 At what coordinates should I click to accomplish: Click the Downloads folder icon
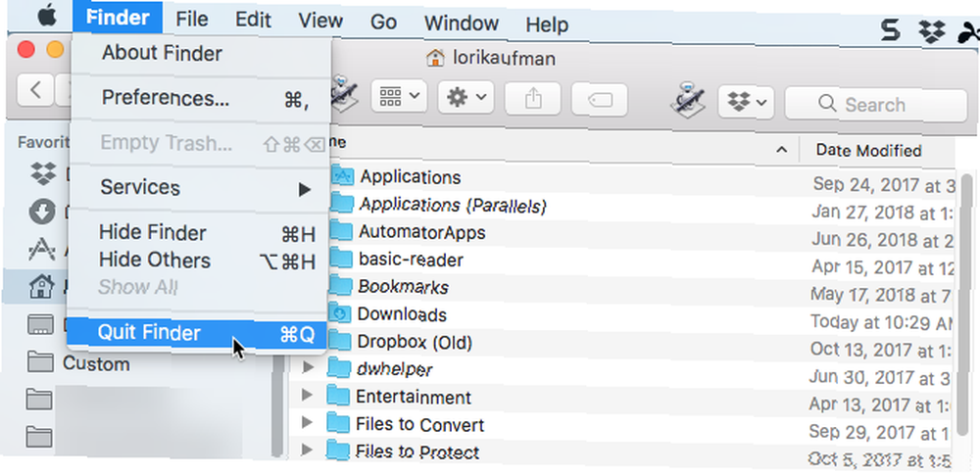coord(339,314)
